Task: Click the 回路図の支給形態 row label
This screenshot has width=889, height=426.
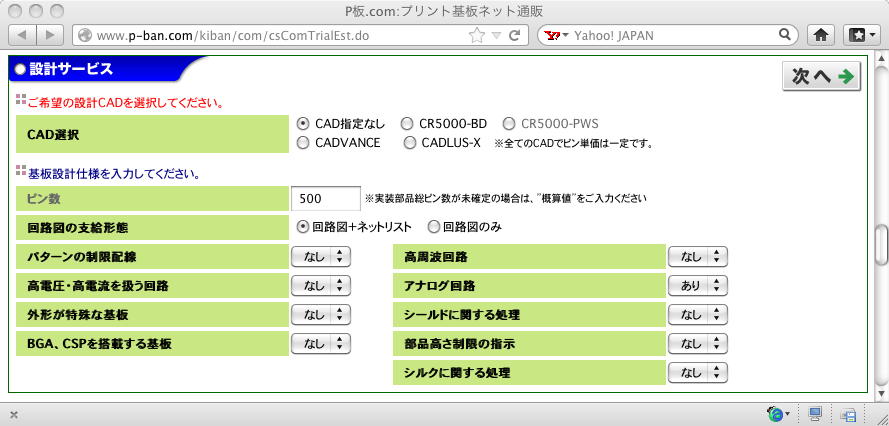Action: 153,228
